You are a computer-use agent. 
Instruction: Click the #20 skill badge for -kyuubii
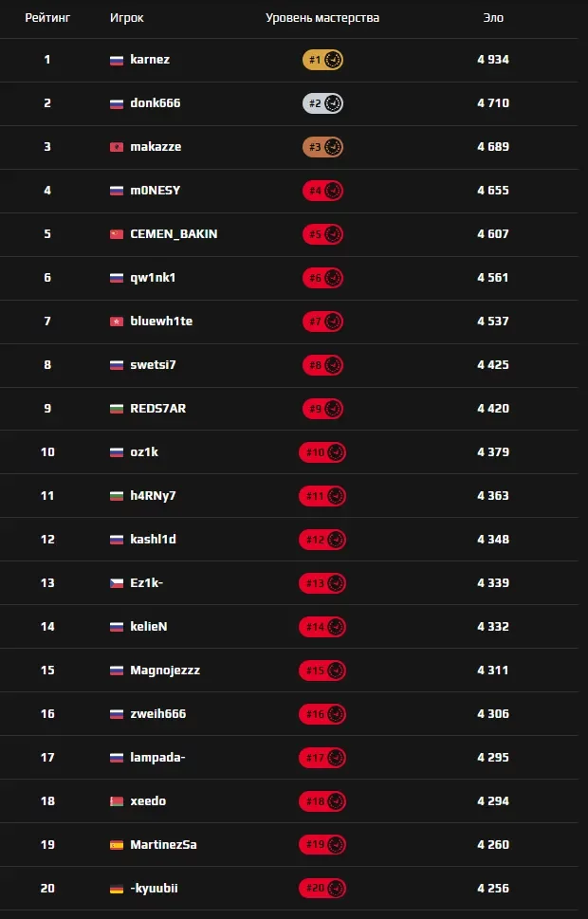click(322, 889)
